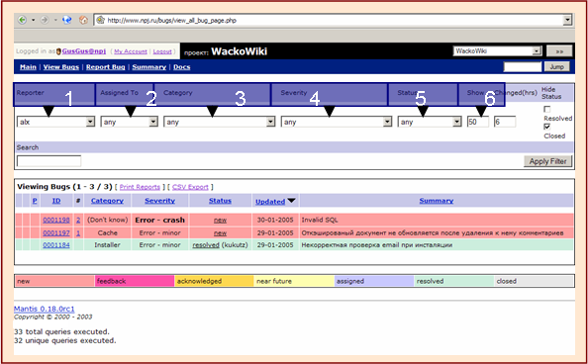The height and width of the screenshot is (364, 588).
Task: Sort bugs by Severity column header
Action: click(x=159, y=201)
